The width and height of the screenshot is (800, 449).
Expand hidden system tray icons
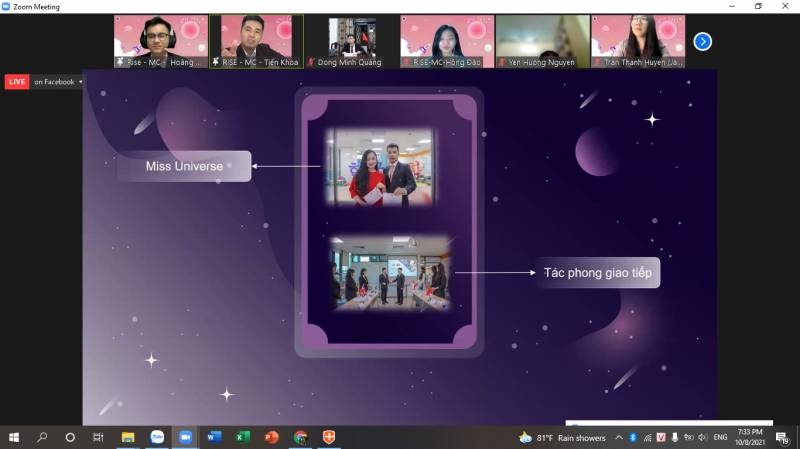point(618,437)
